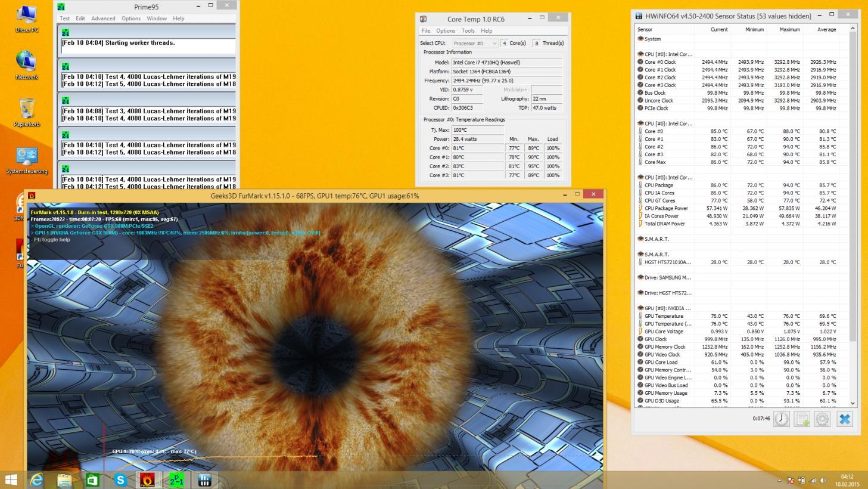Click Core #0 Clock sensor icon in HWiNFO
The height and width of the screenshot is (489, 868).
(x=640, y=62)
